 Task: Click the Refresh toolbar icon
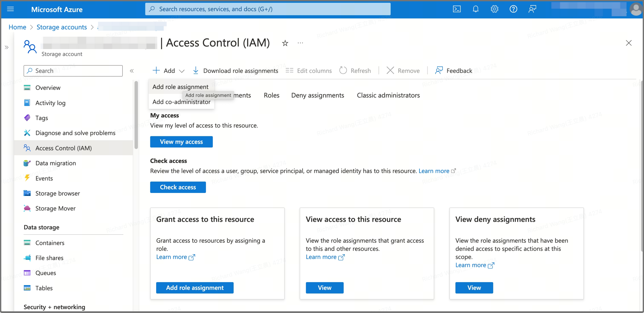point(343,71)
